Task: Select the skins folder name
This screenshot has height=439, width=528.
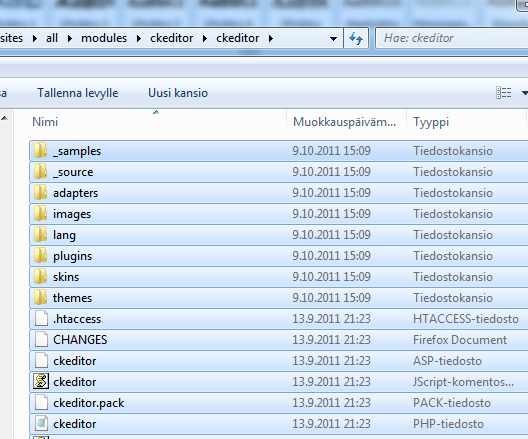Action: (66, 277)
